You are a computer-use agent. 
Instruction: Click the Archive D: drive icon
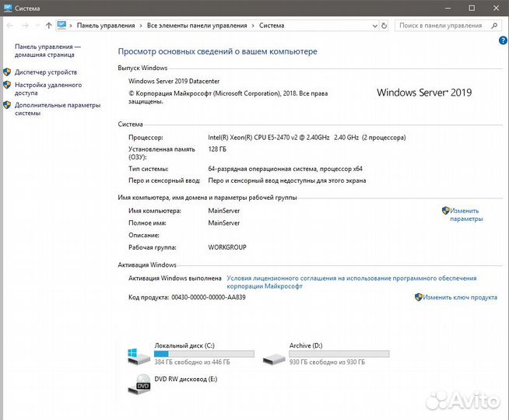274,359
